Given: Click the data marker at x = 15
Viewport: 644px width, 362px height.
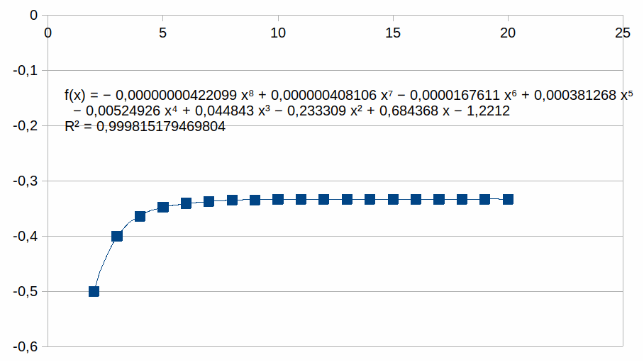Looking at the screenshot, I should pos(393,200).
